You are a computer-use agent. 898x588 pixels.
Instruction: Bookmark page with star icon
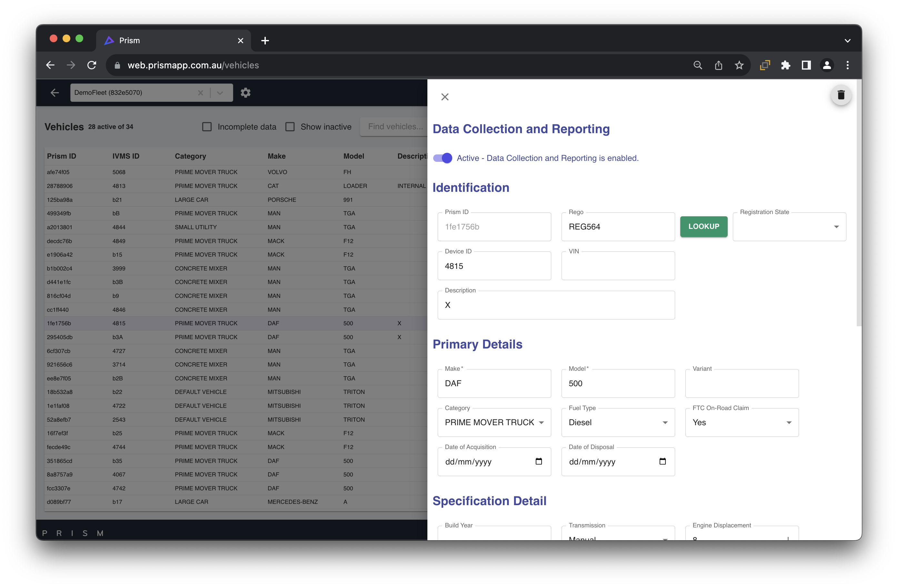(x=739, y=65)
